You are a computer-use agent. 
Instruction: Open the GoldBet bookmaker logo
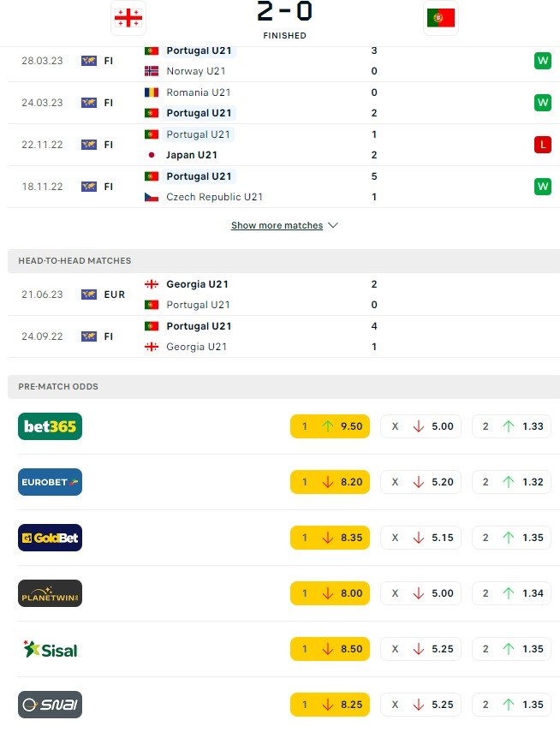pyautogui.click(x=50, y=538)
